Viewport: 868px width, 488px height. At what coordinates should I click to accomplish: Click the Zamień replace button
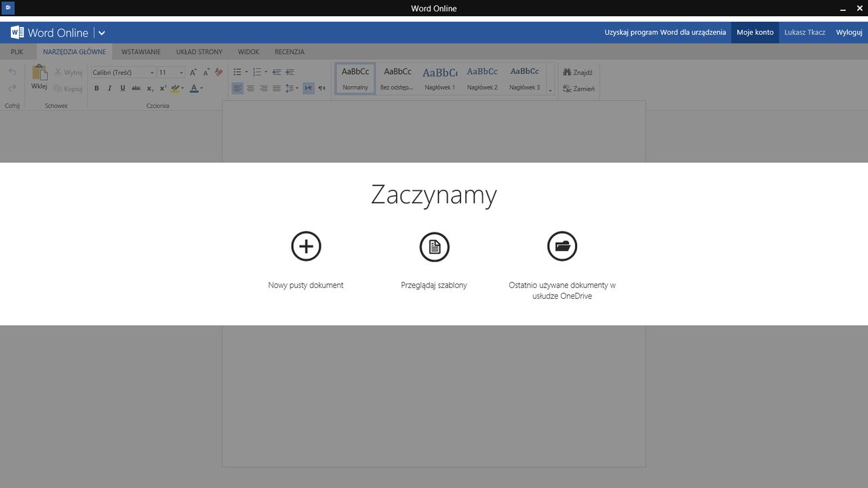pos(578,89)
